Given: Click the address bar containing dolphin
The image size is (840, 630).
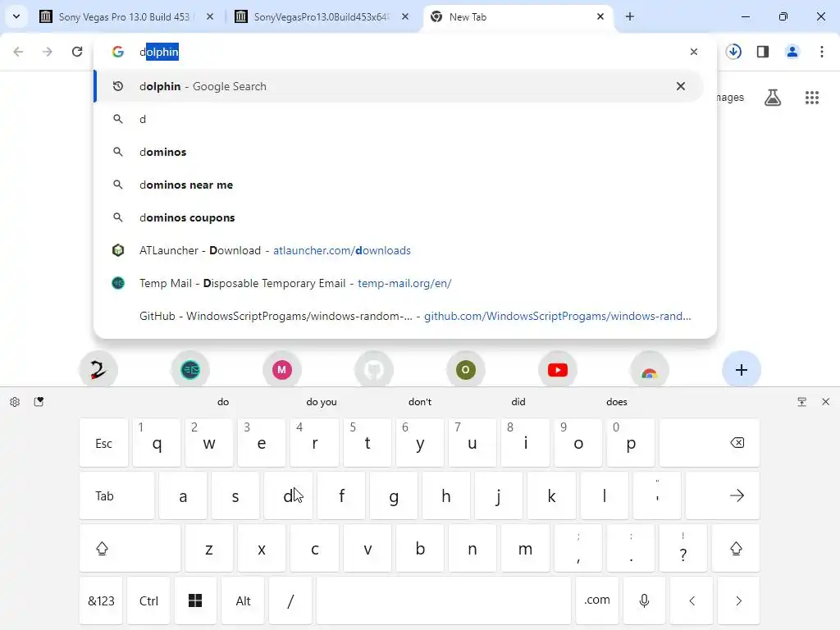Looking at the screenshot, I should 404,52.
